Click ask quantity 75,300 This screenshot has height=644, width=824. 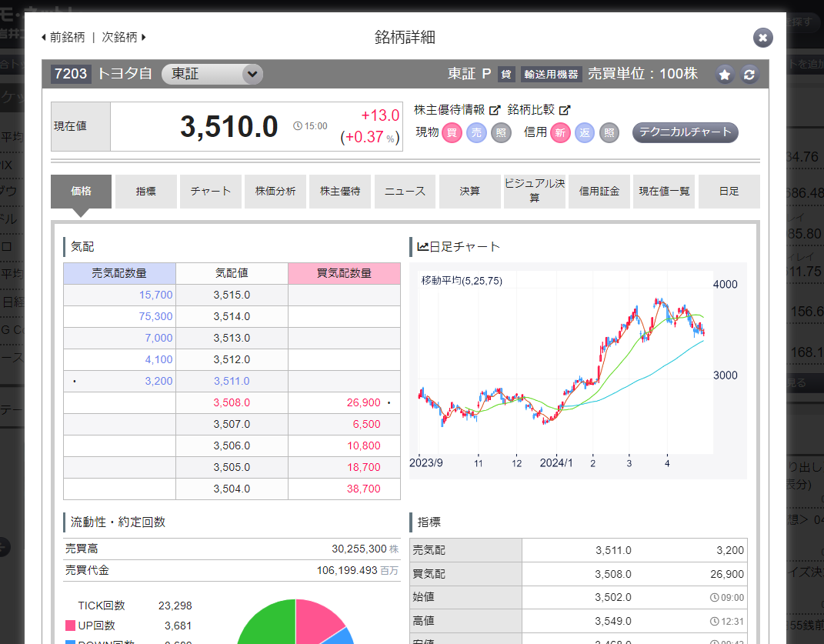[155, 316]
